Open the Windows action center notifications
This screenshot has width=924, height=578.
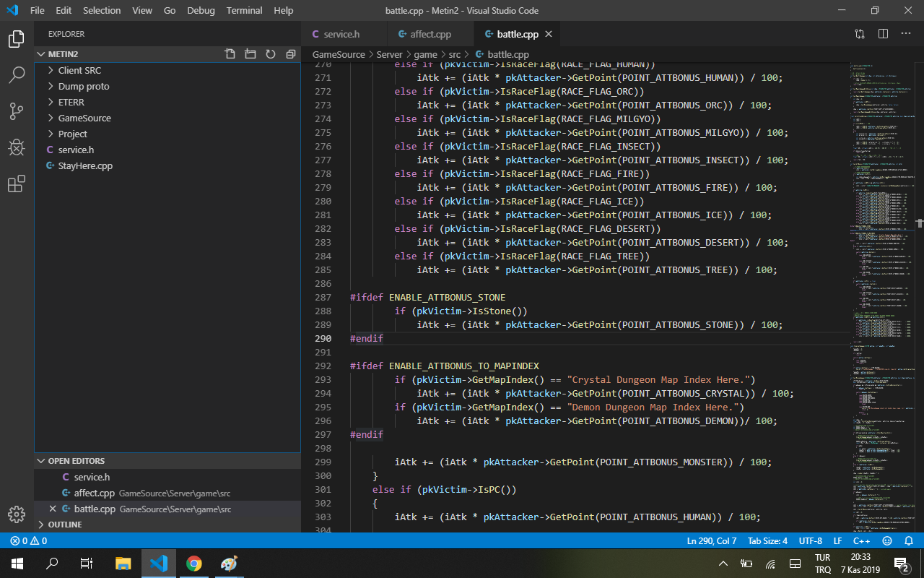tap(901, 564)
